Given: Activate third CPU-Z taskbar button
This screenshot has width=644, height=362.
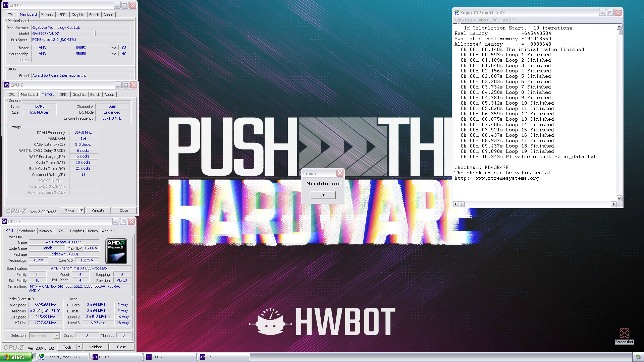Looking at the screenshot, I should pos(223,357).
